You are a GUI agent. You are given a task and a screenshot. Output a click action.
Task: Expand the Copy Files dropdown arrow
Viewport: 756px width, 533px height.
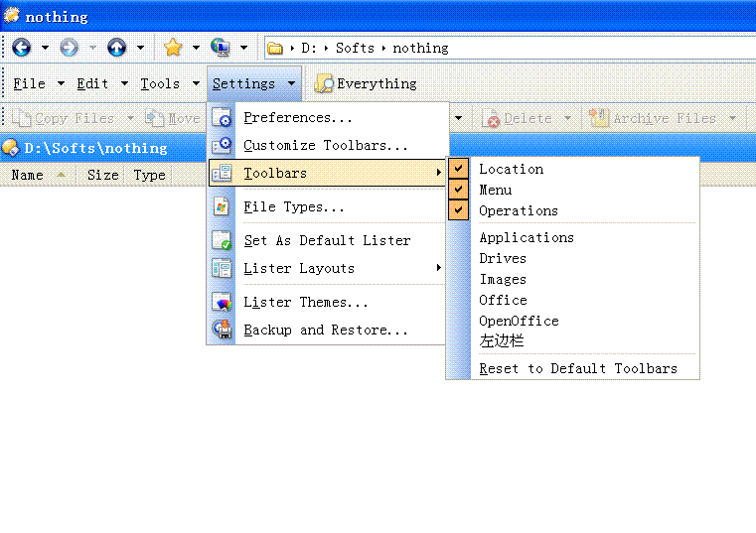coord(130,118)
